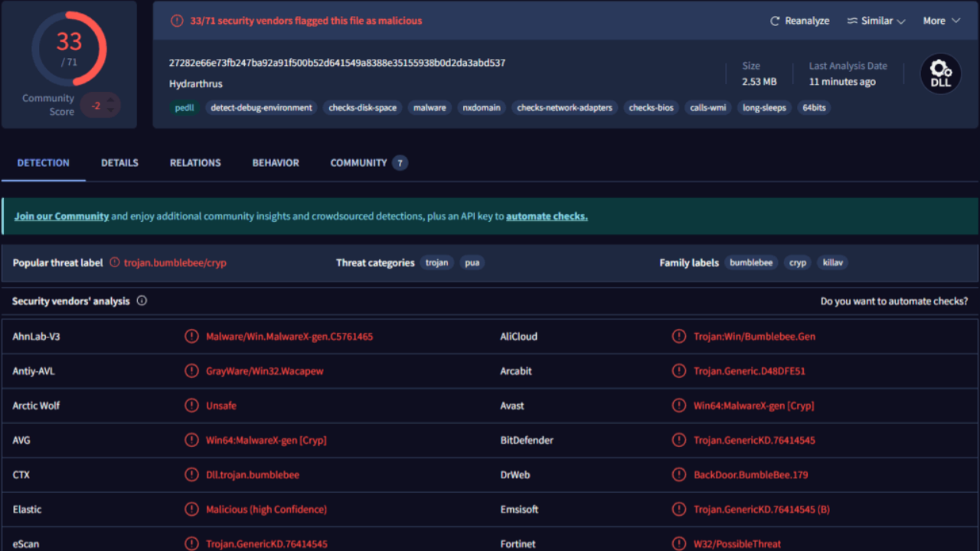Switch to the Detection tab
This screenshot has height=551, width=980.
pyautogui.click(x=43, y=163)
